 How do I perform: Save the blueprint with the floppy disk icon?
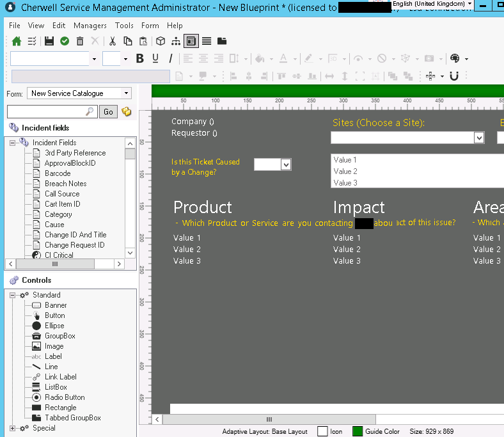tap(49, 42)
